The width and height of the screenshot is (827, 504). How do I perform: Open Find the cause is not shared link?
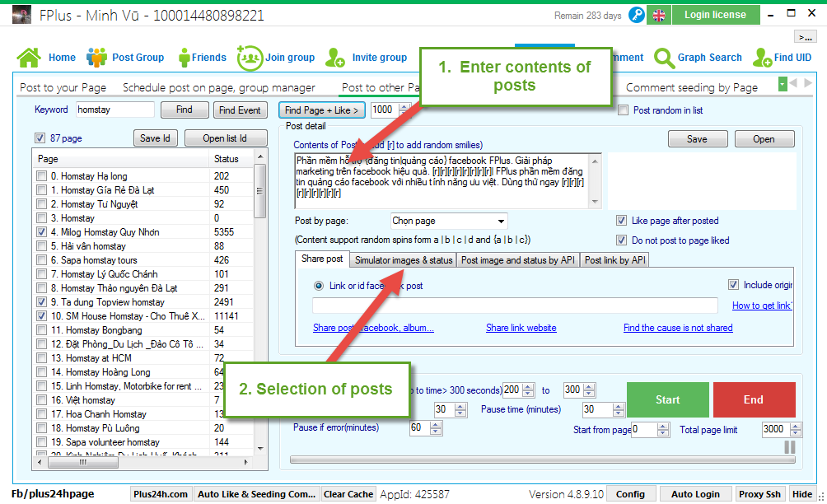pyautogui.click(x=678, y=328)
